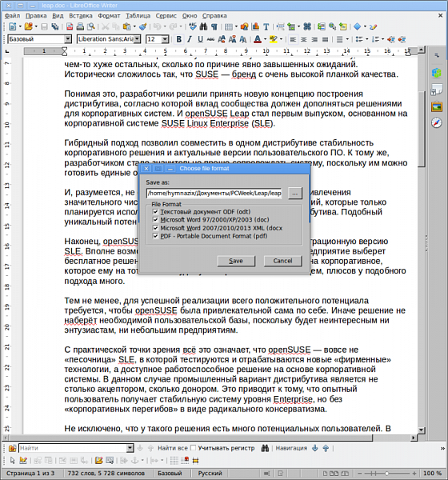The height and width of the screenshot is (480, 448).
Task: Apply Italic formatting
Action: coord(190,39)
